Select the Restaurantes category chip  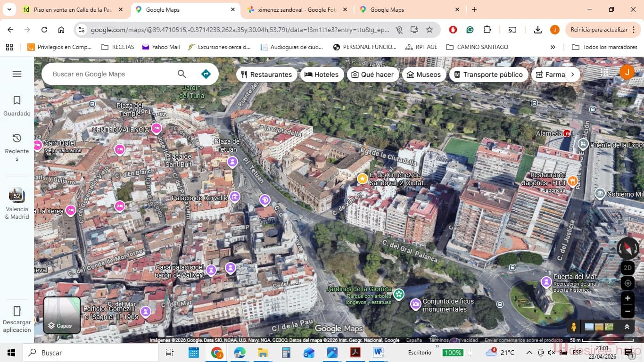pyautogui.click(x=267, y=74)
